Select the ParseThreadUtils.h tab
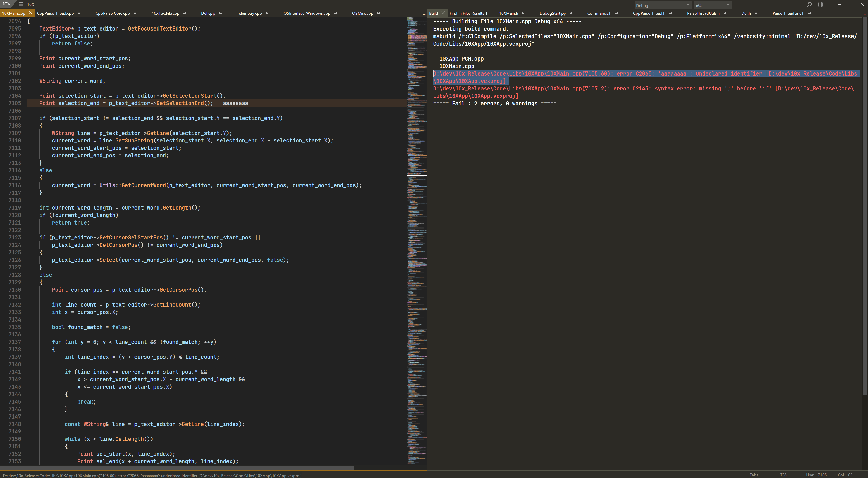Image resolution: width=868 pixels, height=478 pixels. pyautogui.click(x=703, y=13)
